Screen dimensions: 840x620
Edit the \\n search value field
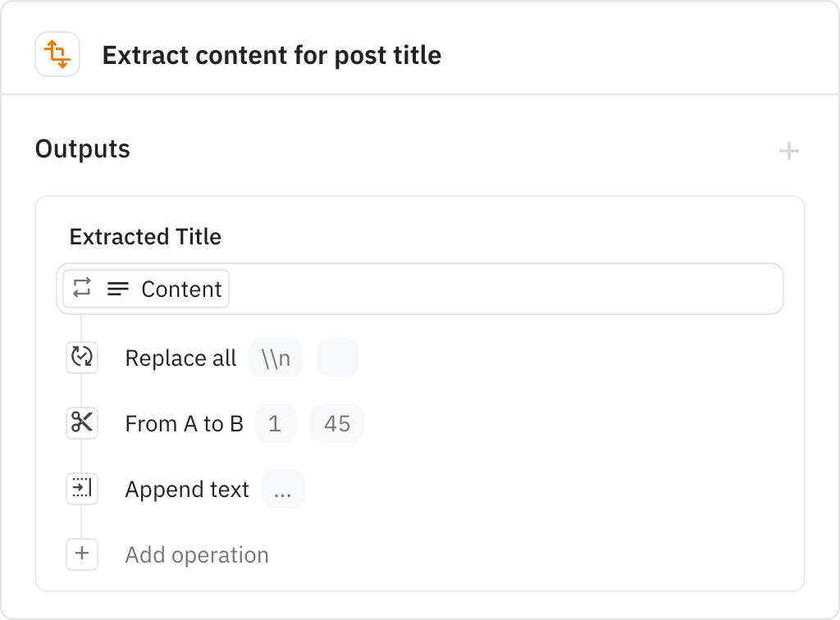tap(275, 358)
